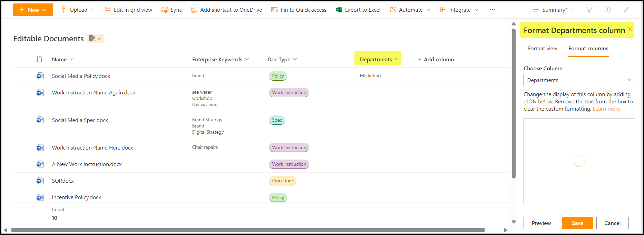Open the Learn more link
The image size is (644, 235).
coord(606,109)
